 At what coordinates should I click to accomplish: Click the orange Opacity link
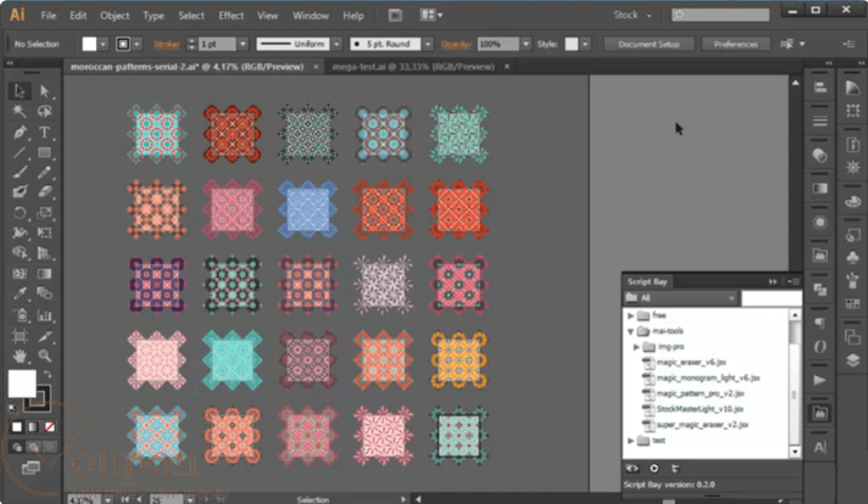coord(455,44)
